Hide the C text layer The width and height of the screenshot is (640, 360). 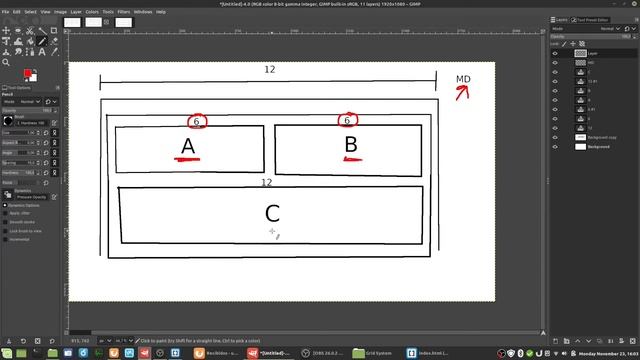pyautogui.click(x=555, y=72)
